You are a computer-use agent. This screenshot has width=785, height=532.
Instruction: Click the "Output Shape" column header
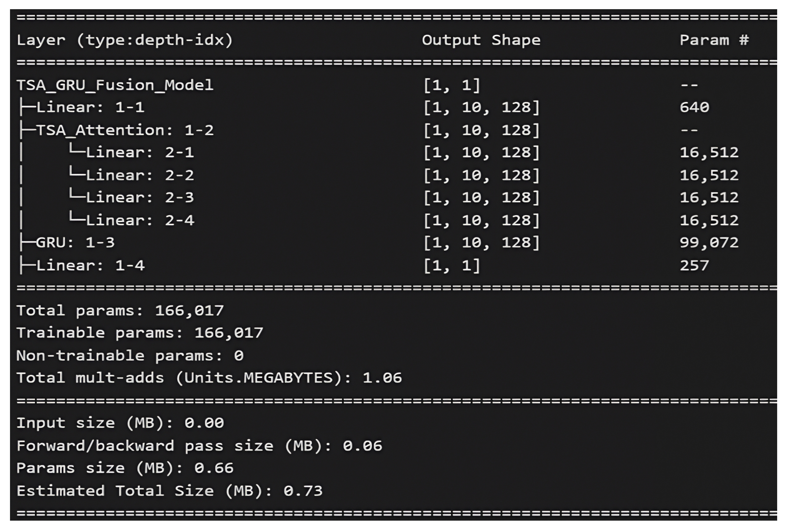point(481,40)
